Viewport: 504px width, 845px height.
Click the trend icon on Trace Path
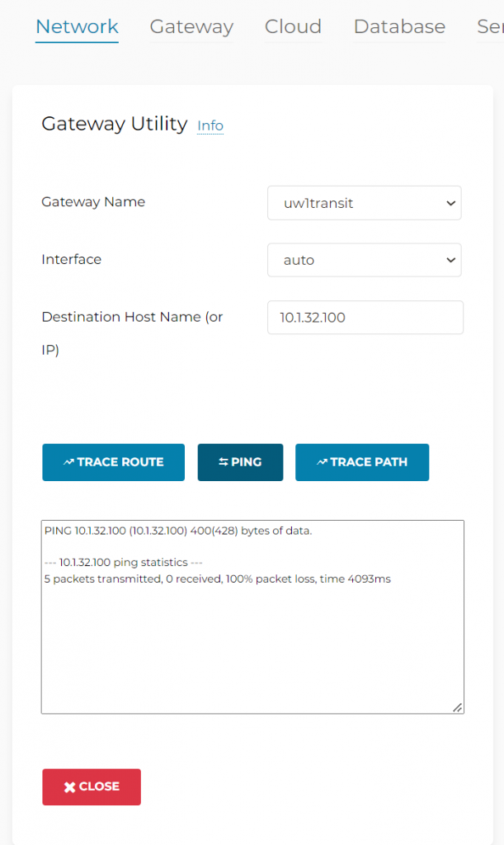point(322,462)
